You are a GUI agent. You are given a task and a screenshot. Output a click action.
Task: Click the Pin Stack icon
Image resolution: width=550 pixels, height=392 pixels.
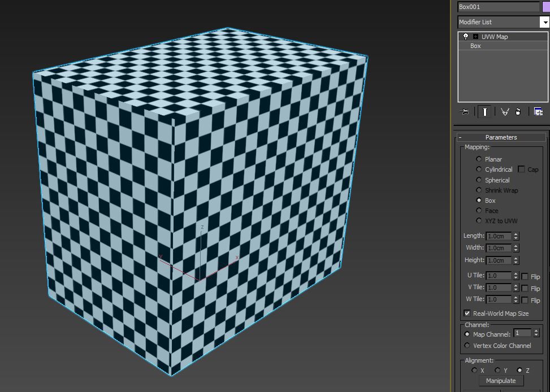click(x=465, y=112)
